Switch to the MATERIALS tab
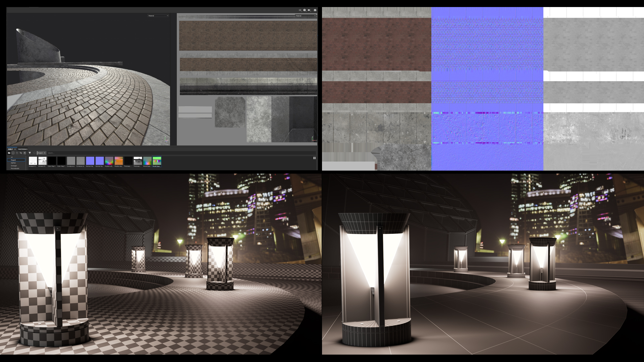 pos(22,149)
